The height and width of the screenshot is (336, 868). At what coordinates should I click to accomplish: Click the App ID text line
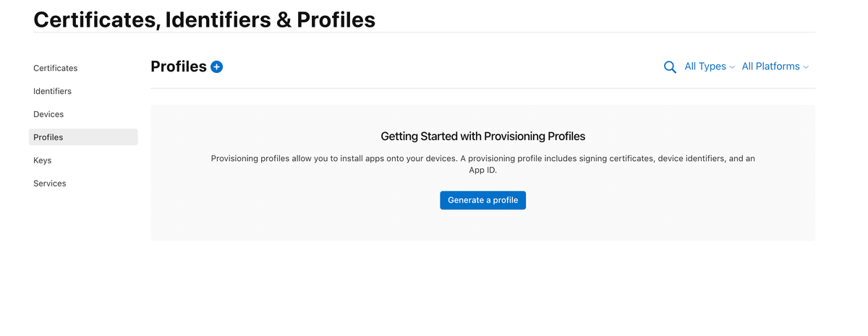point(482,171)
